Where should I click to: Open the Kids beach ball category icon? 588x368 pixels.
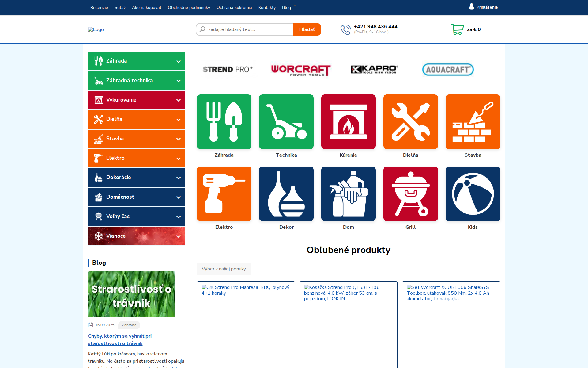click(473, 194)
